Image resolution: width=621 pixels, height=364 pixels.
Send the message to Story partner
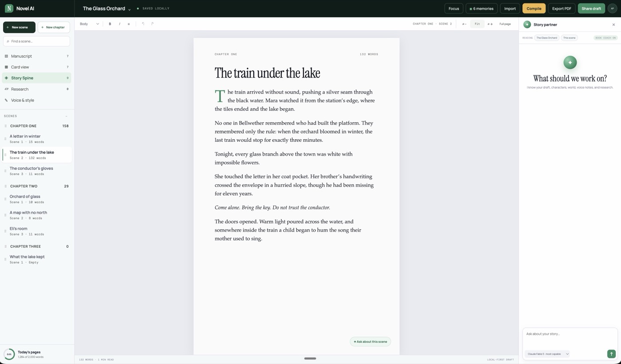(x=611, y=354)
